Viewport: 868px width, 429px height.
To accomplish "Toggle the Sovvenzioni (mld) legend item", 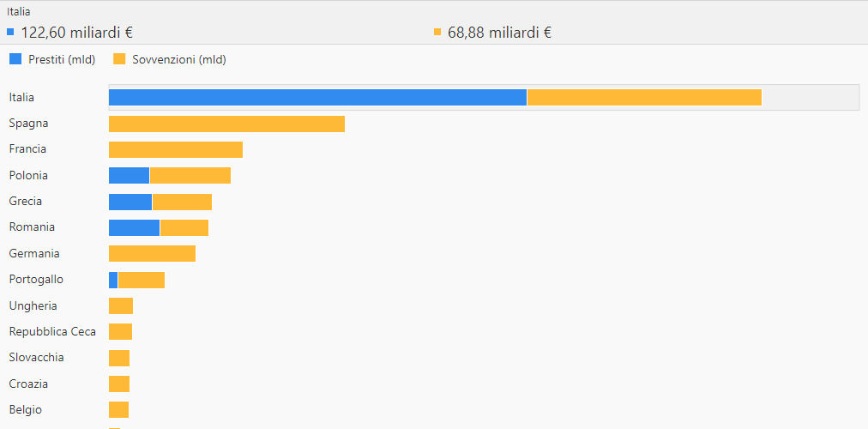I will [170, 60].
